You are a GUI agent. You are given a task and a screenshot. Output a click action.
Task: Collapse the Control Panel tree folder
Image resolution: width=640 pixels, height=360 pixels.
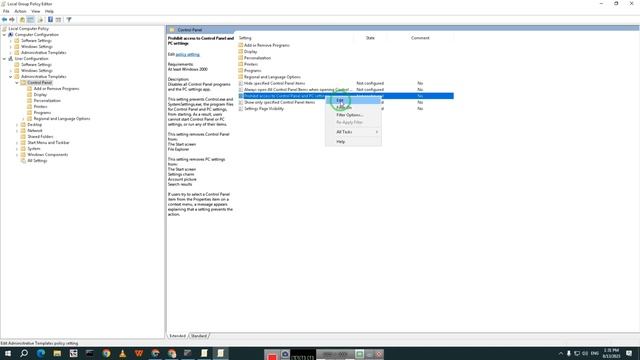pyautogui.click(x=17, y=83)
